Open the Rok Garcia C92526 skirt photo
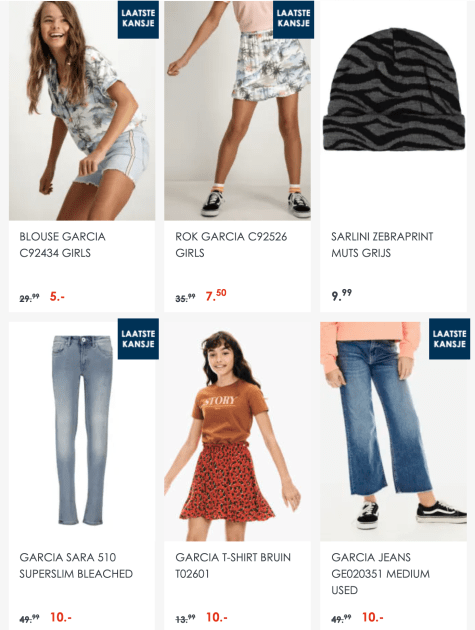Image resolution: width=475 pixels, height=630 pixels. pyautogui.click(x=237, y=110)
